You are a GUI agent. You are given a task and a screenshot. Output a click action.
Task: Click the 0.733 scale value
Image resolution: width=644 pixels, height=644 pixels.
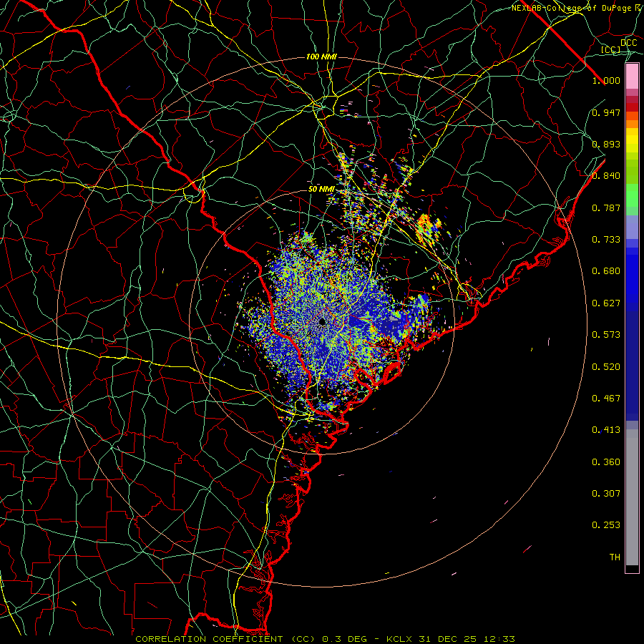click(x=606, y=240)
